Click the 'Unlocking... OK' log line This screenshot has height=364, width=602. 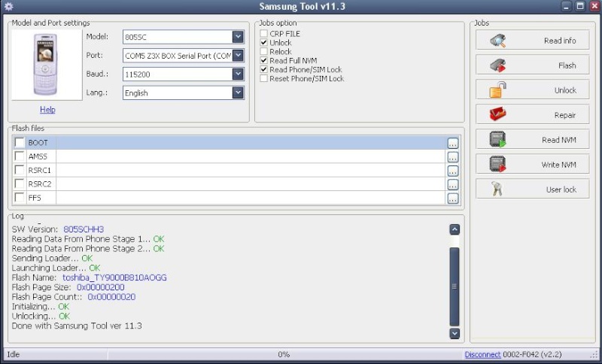pos(41,316)
